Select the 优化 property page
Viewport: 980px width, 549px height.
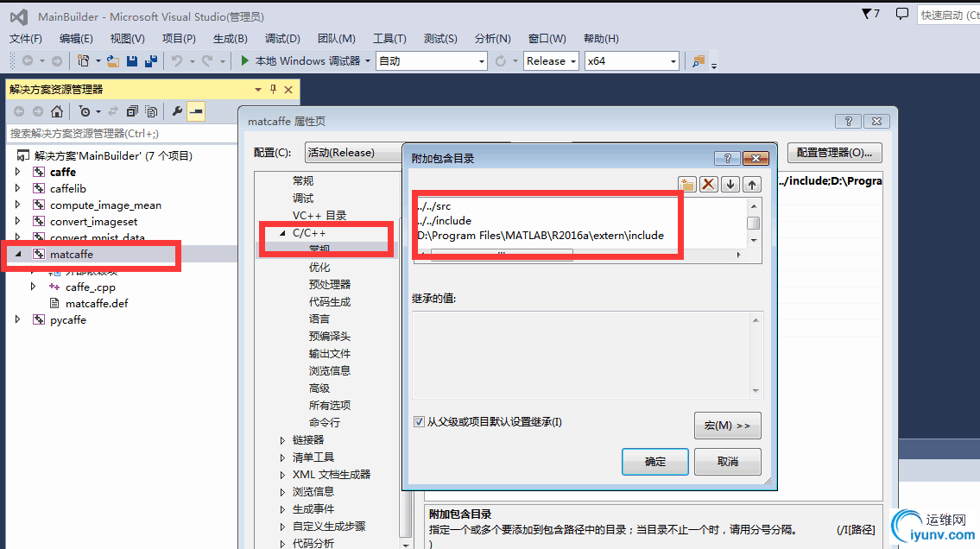click(319, 268)
